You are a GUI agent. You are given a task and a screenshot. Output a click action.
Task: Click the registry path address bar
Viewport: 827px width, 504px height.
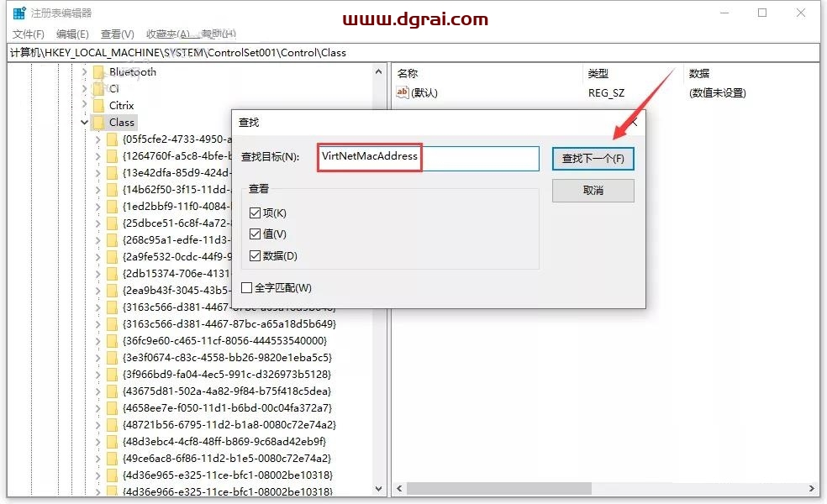click(x=413, y=53)
